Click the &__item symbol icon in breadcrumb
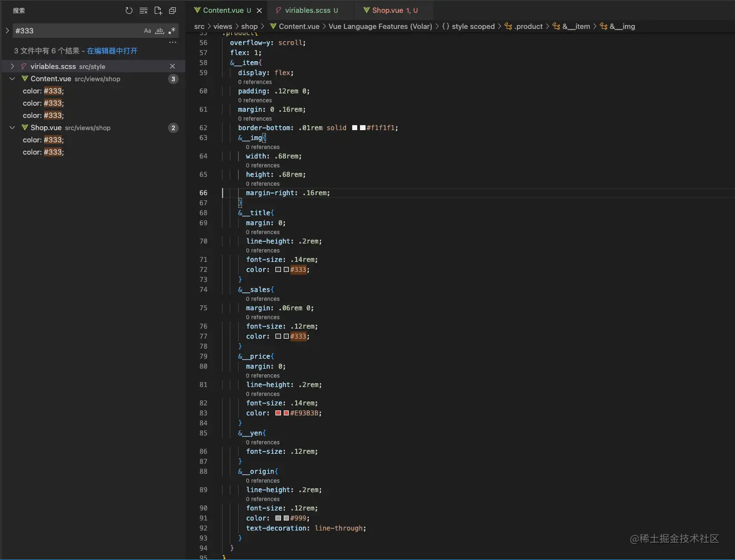 556,26
